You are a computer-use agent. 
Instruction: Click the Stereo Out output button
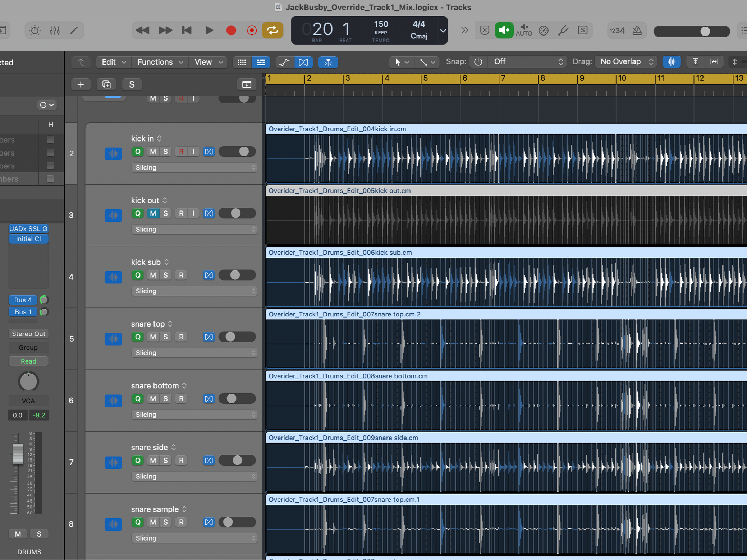[x=28, y=334]
